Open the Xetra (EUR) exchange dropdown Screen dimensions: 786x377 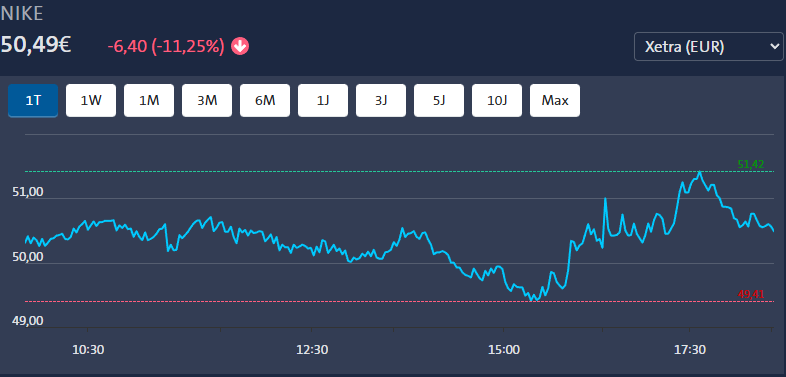tap(708, 47)
